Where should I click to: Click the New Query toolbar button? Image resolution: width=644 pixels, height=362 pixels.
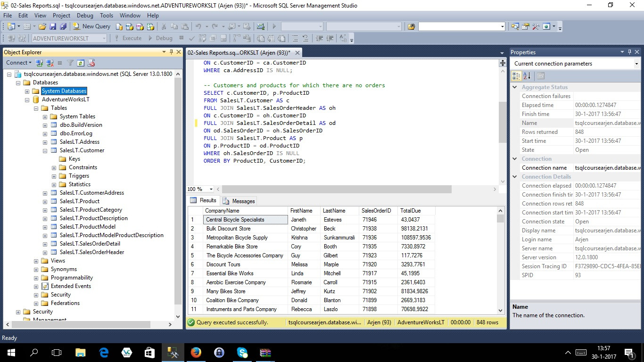click(92, 26)
